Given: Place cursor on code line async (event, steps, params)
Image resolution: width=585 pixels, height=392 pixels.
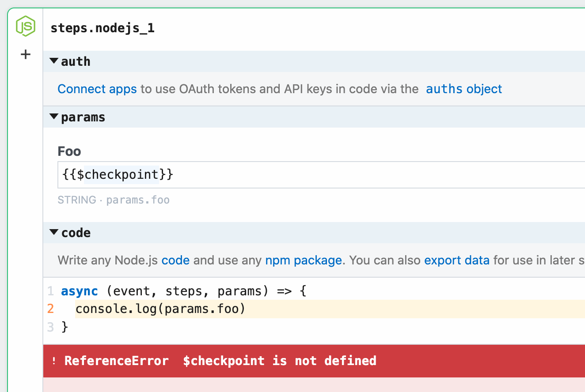Looking at the screenshot, I should click(x=183, y=291).
